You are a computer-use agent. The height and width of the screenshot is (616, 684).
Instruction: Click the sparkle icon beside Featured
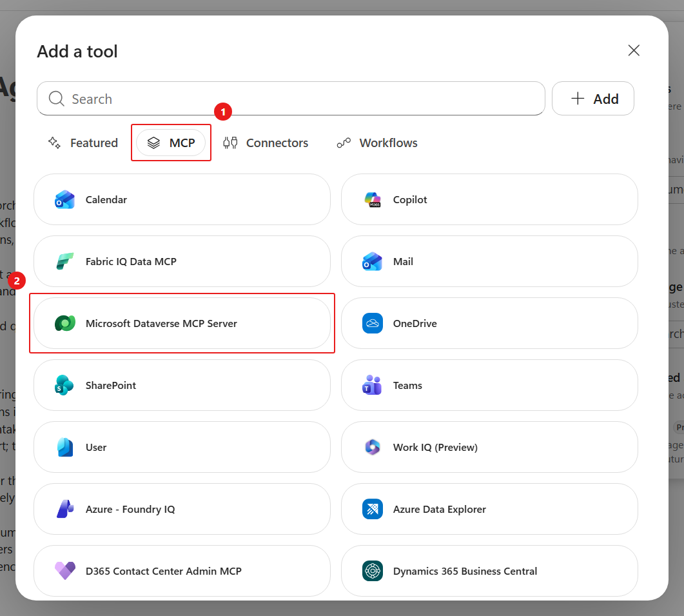pos(54,143)
